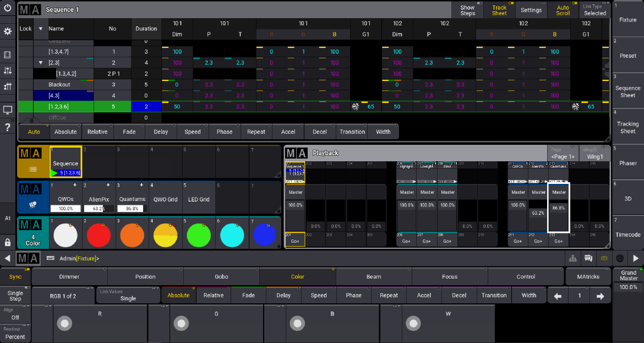Toggle Single Step mode
The height and width of the screenshot is (343, 644).
(15, 296)
